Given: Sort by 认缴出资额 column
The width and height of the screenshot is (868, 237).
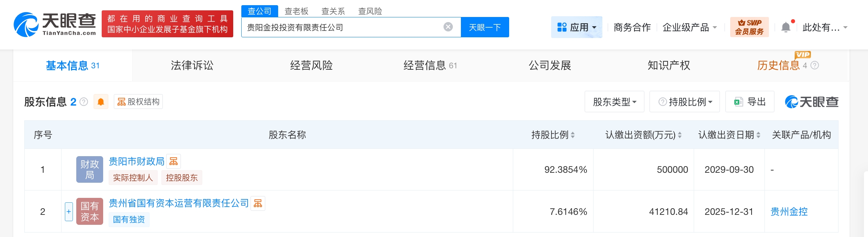Looking at the screenshot, I should point(643,135).
